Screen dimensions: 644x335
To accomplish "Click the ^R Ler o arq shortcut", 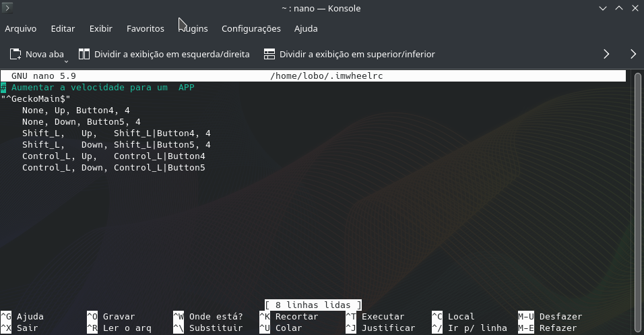I will click(x=119, y=328).
